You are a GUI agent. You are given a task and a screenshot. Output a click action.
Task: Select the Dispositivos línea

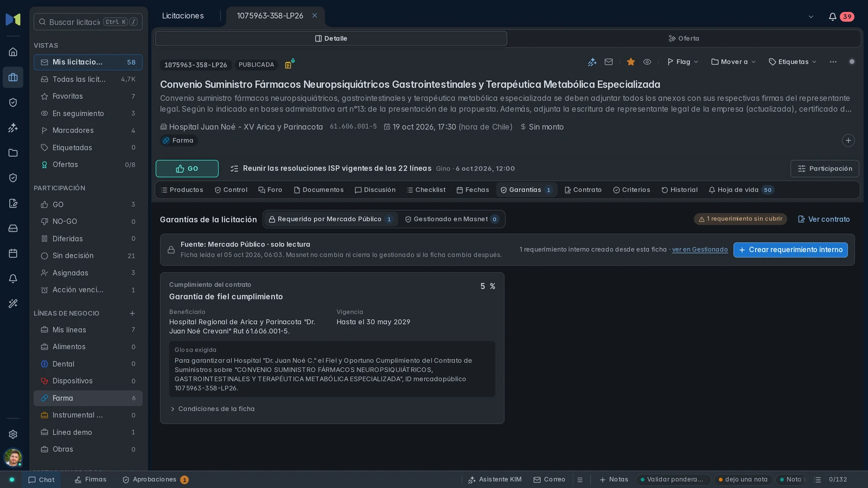tap(88, 381)
